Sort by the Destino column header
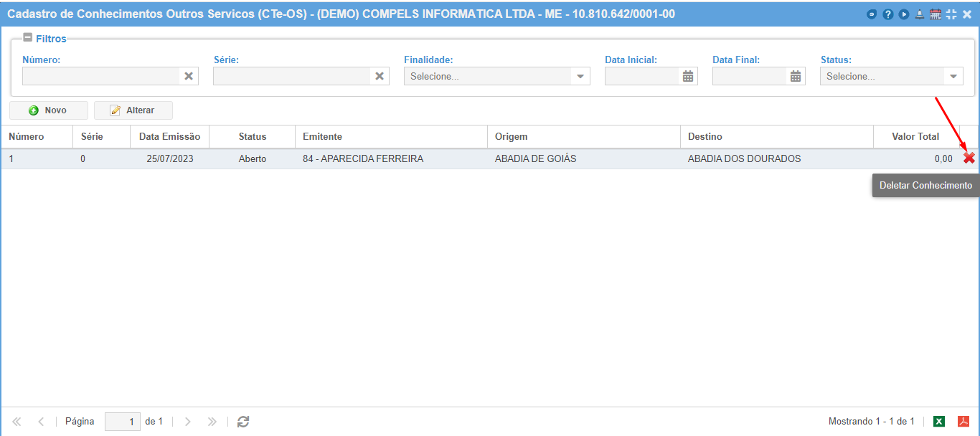Viewport: 980px width, 436px height. (777, 136)
